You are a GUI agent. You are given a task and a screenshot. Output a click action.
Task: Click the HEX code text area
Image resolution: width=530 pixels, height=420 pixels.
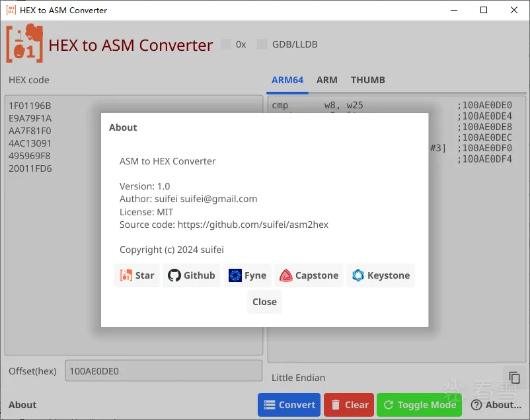coord(134,225)
